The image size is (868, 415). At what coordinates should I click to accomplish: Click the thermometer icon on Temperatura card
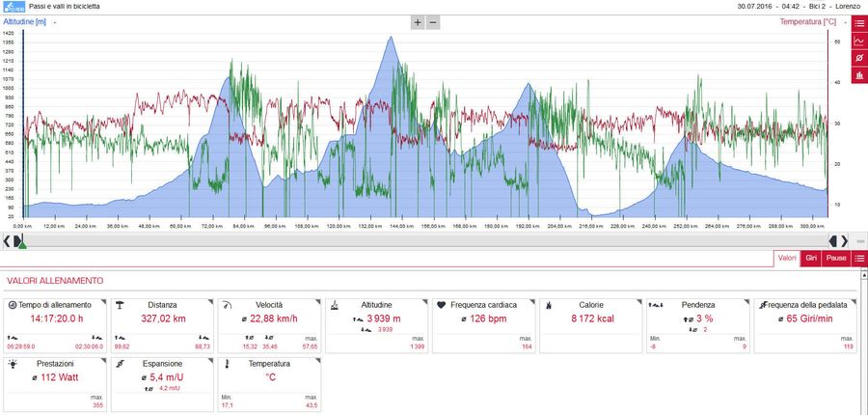[227, 364]
